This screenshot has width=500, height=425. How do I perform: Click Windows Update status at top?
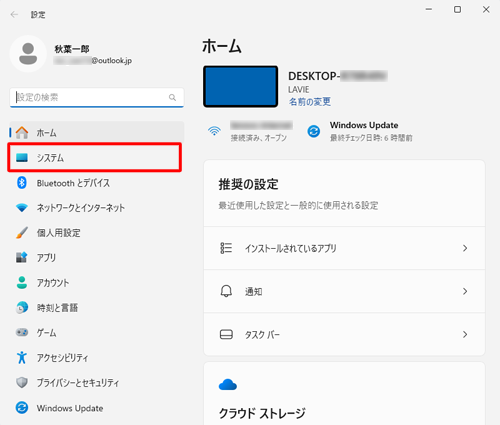tap(364, 125)
